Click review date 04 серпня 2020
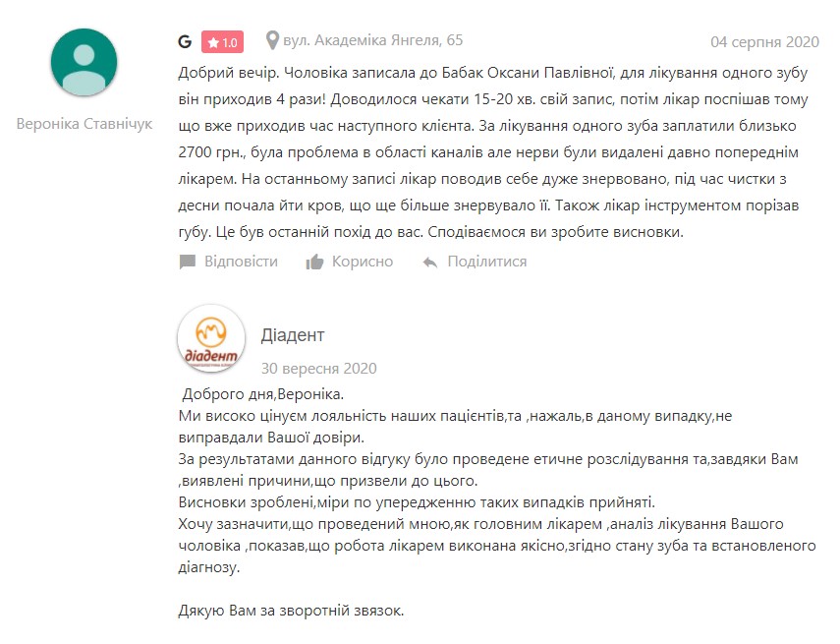The height and width of the screenshot is (644, 840). (x=764, y=42)
